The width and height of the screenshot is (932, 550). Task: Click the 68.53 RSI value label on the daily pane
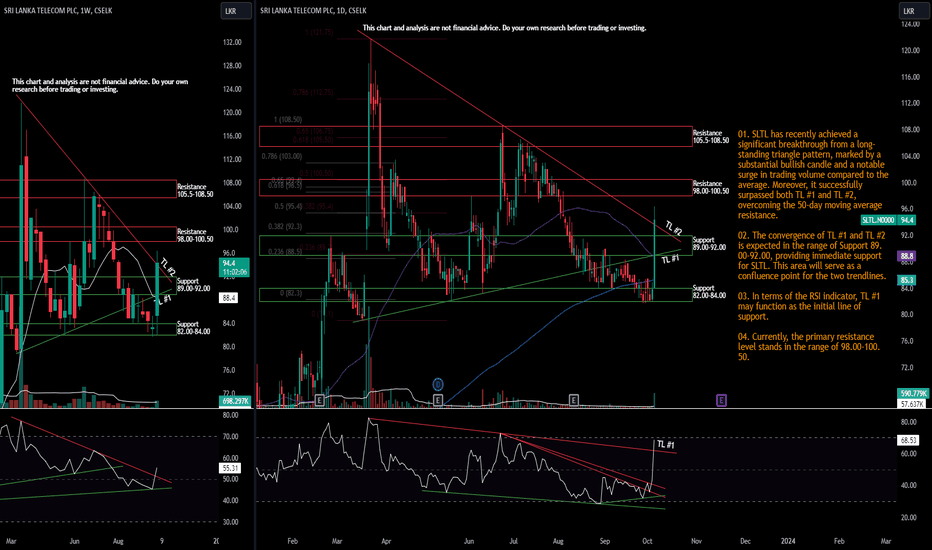(908, 440)
